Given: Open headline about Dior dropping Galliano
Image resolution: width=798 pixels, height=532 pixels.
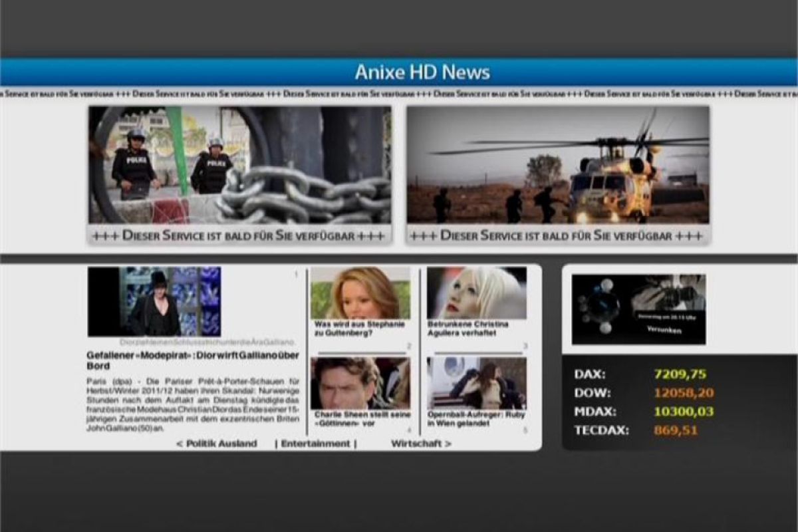Looking at the screenshot, I should [x=193, y=360].
